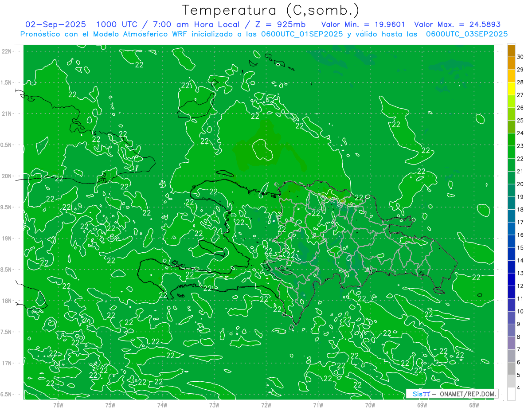The width and height of the screenshot is (532, 411).
Task: Pick the yellow swatch between 27 and 28
Action: (x=511, y=89)
